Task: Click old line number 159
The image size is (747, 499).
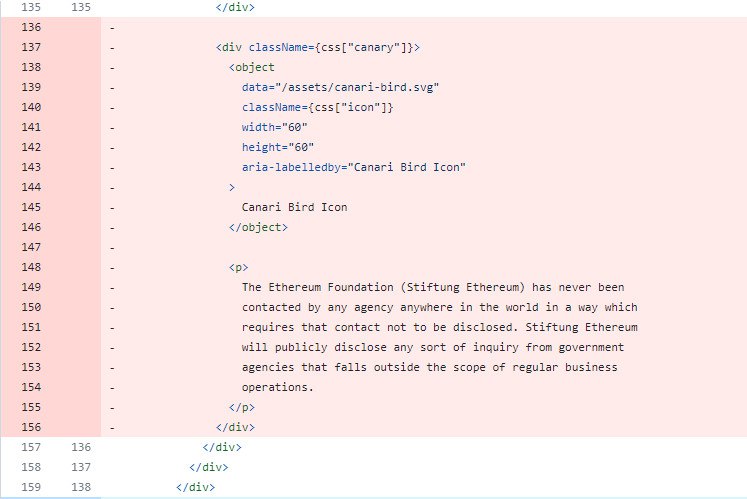Action: tap(31, 487)
